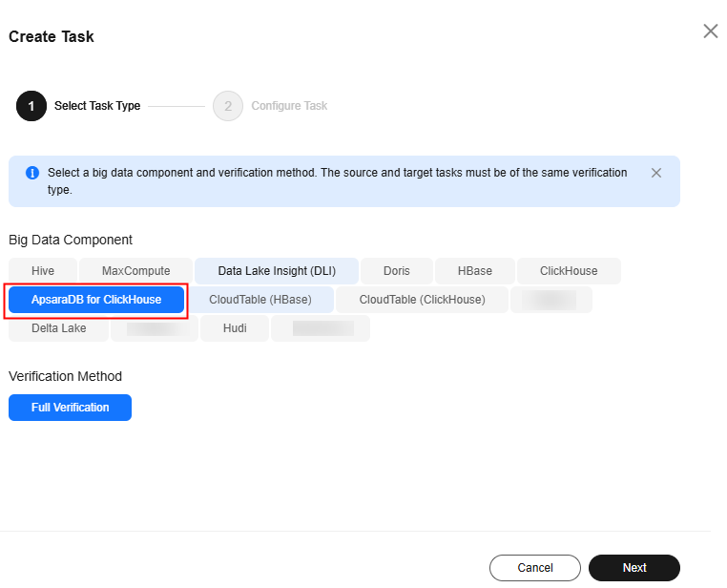
Task: Select the ClickHouse component option
Action: 569,271
